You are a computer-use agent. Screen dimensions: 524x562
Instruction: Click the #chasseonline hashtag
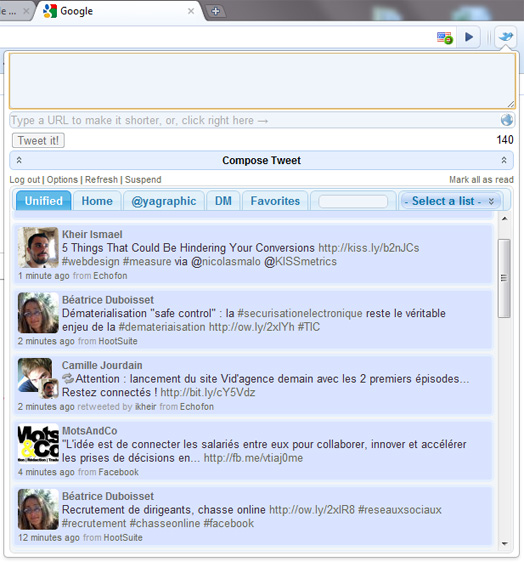tap(165, 523)
